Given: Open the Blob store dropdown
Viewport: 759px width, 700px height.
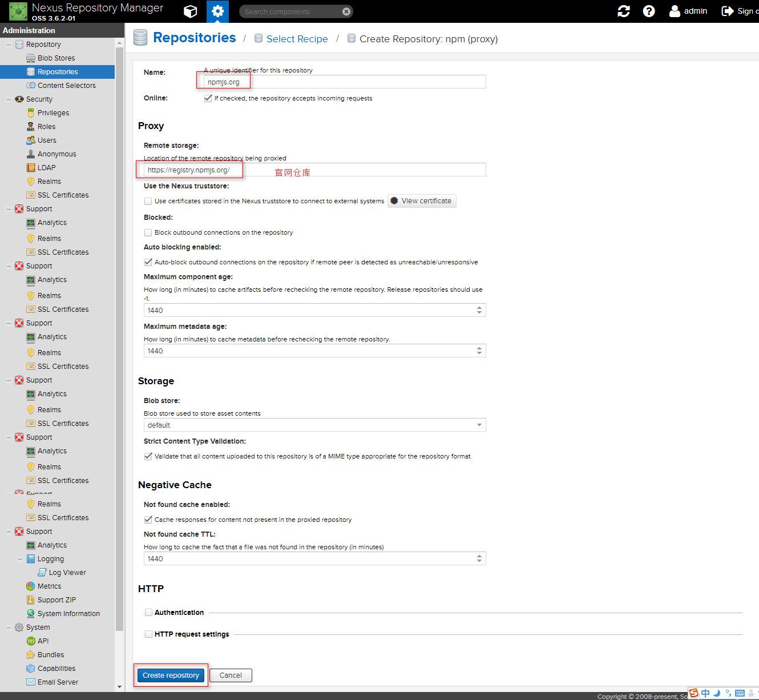Looking at the screenshot, I should [479, 425].
